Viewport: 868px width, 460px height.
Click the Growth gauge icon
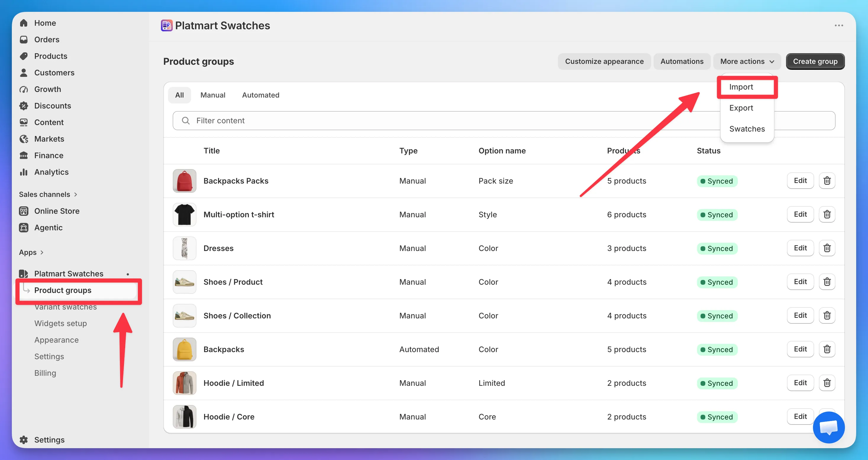click(24, 89)
